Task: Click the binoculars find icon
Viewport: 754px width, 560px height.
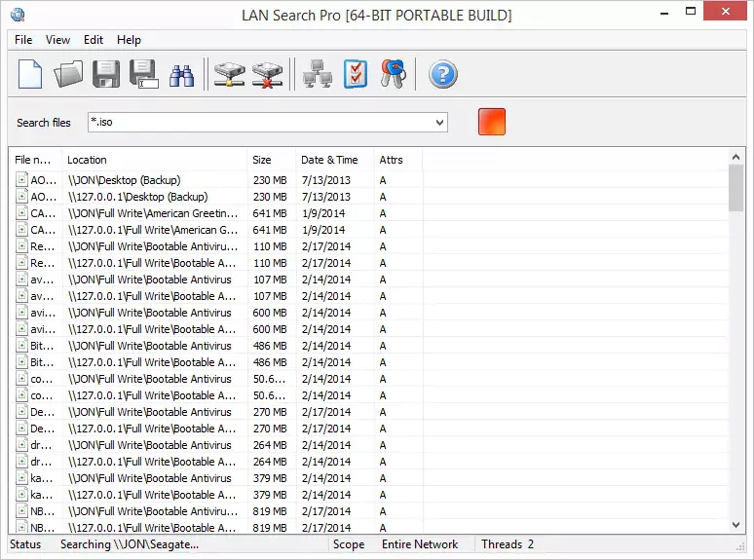Action: (x=181, y=75)
